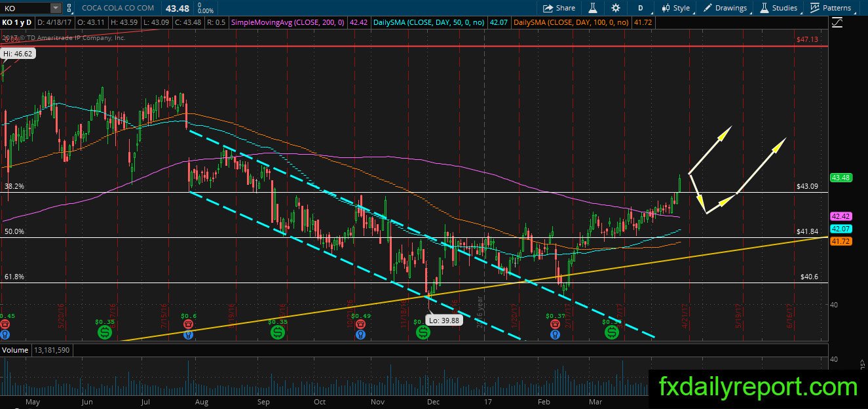Open the Studies menu

[779, 8]
